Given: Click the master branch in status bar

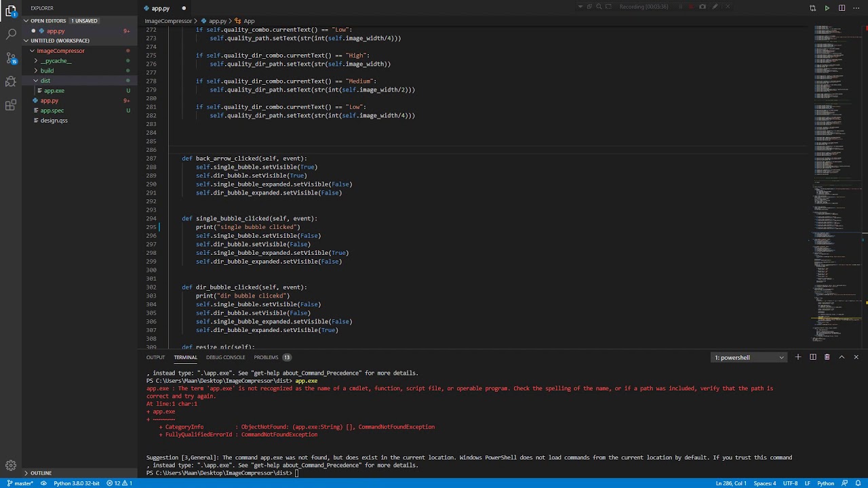Looking at the screenshot, I should coord(20,483).
